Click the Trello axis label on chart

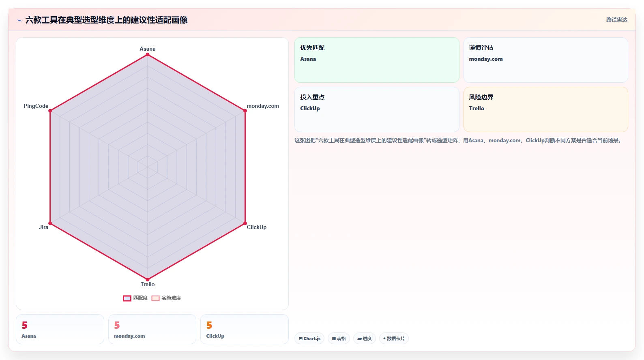[148, 284]
